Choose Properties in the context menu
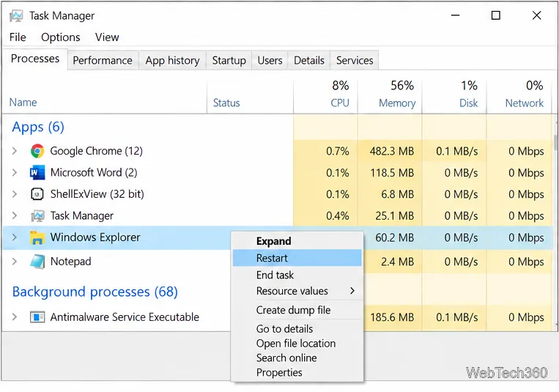The height and width of the screenshot is (392, 559). click(297, 372)
